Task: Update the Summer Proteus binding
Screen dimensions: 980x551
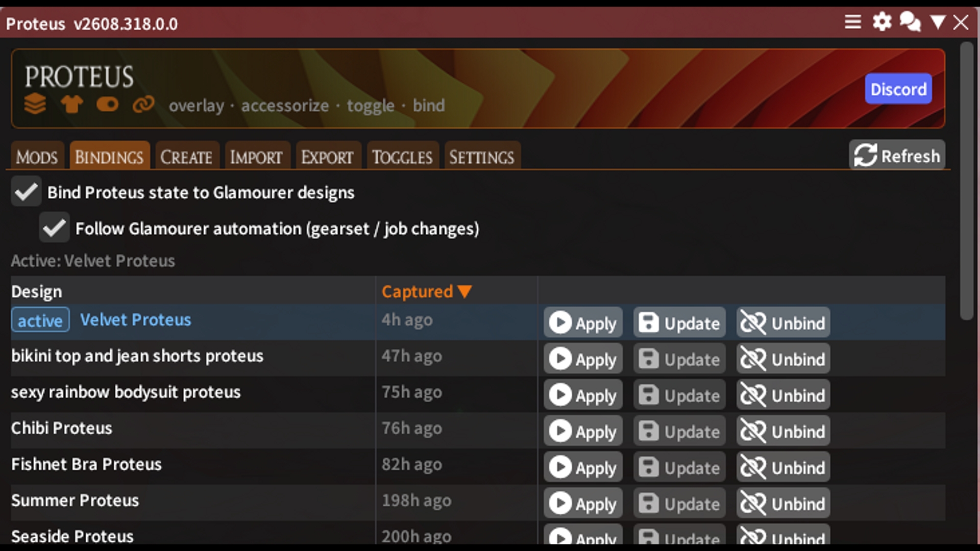Action: [679, 504]
